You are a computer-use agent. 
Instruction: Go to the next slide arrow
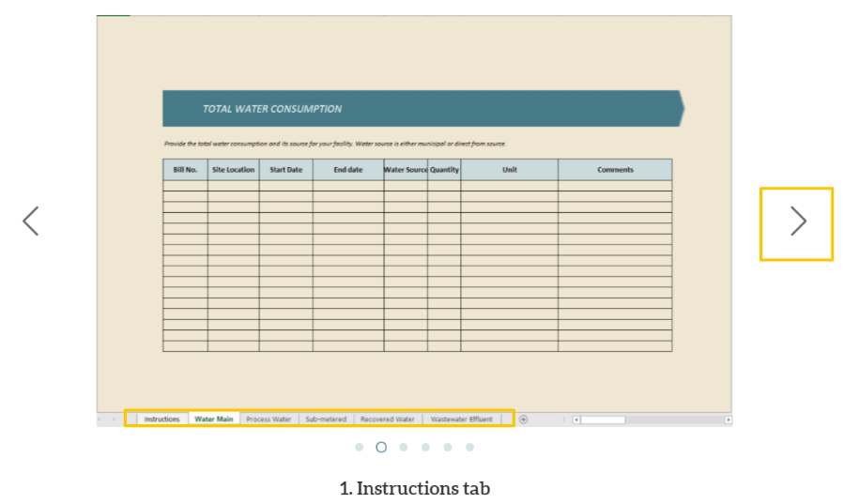797,221
